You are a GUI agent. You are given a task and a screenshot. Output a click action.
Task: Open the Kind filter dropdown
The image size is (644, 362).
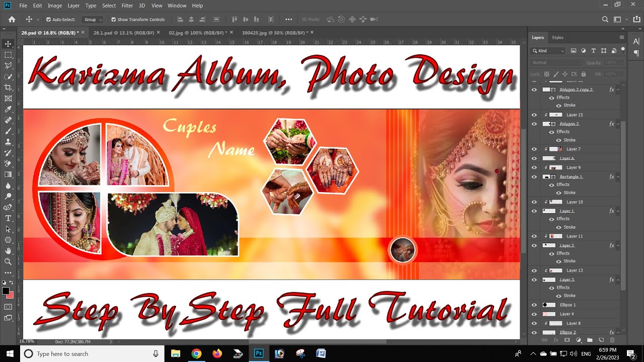tap(548, 51)
